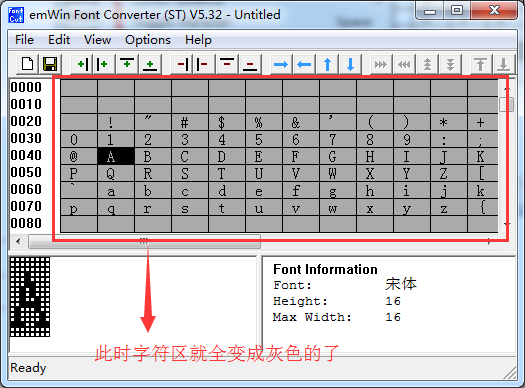Select the lowercase q character cell
This screenshot has width=525, height=388.
[116, 208]
